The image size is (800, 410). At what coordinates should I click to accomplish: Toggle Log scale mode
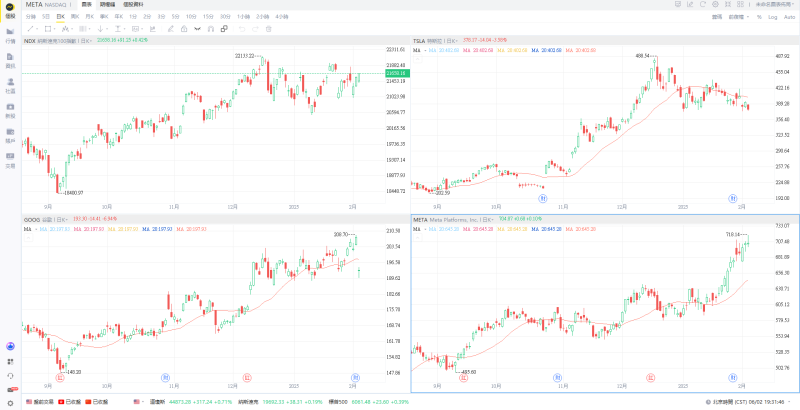[773, 17]
